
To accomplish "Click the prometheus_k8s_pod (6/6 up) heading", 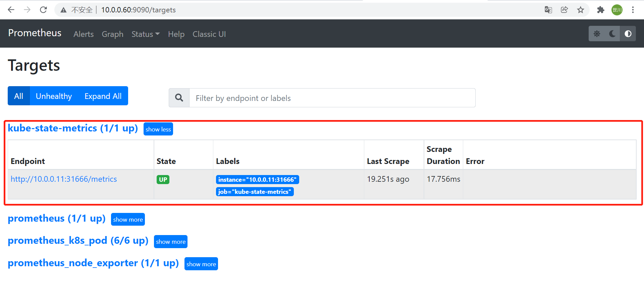I will pyautogui.click(x=78, y=241).
